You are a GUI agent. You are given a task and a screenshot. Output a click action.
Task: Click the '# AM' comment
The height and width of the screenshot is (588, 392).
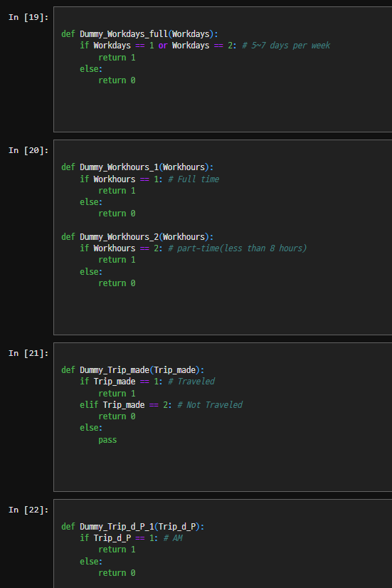[x=173, y=537]
